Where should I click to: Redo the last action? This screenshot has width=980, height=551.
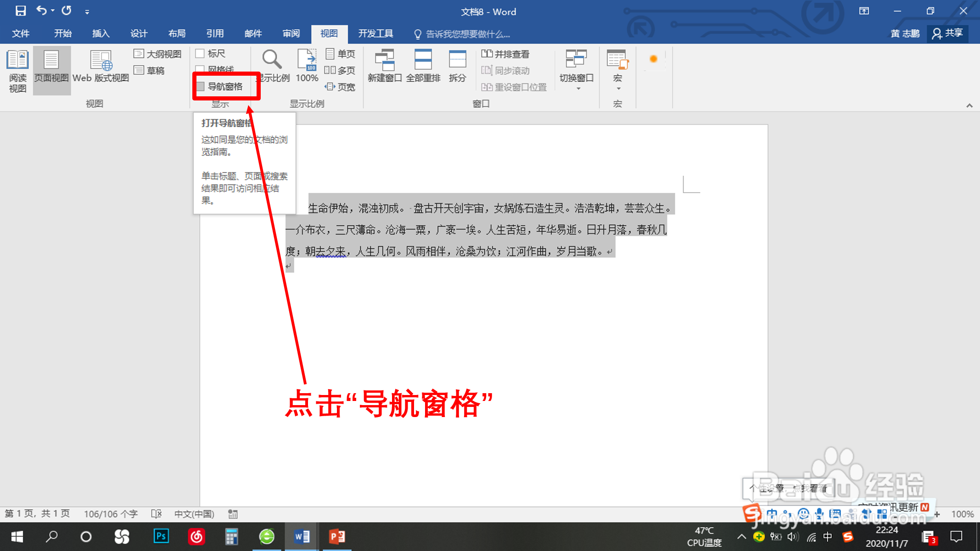coord(67,10)
